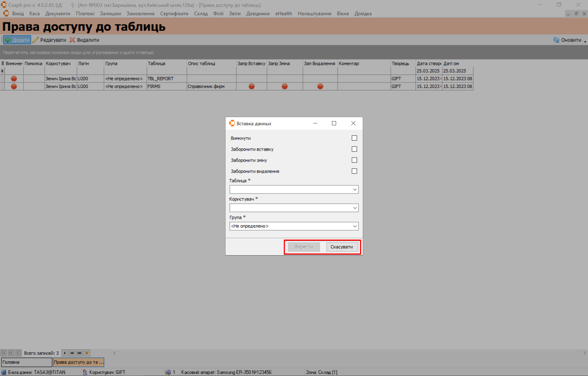The image size is (588, 376).
Task: Tick Заборонити видалення checkbox
Action: click(x=354, y=171)
